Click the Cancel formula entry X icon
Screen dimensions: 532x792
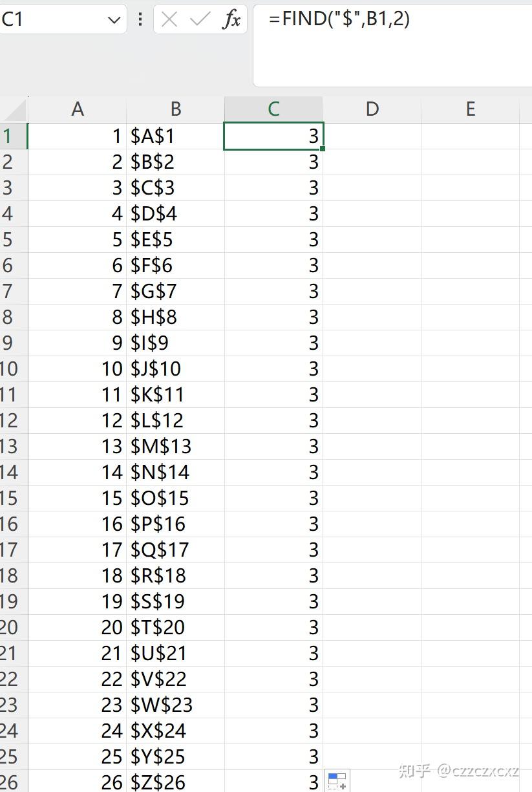pos(169,19)
